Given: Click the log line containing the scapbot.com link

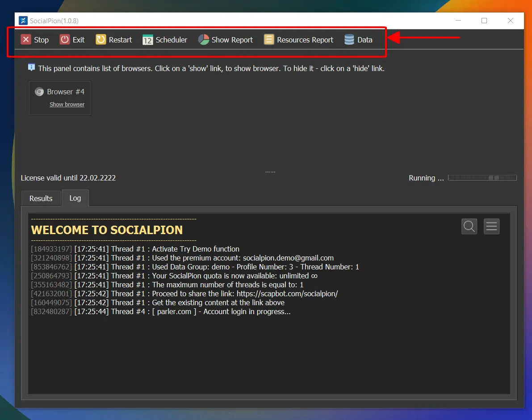Looking at the screenshot, I should tap(184, 294).
